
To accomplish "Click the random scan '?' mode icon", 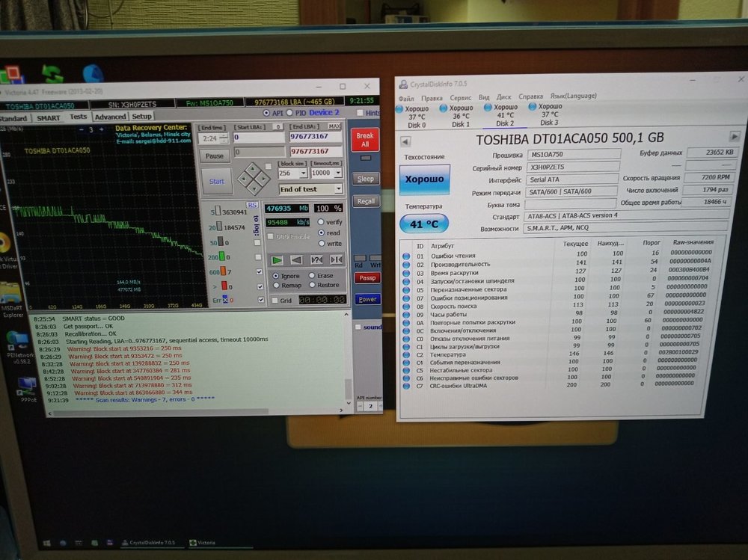I will click(x=316, y=260).
